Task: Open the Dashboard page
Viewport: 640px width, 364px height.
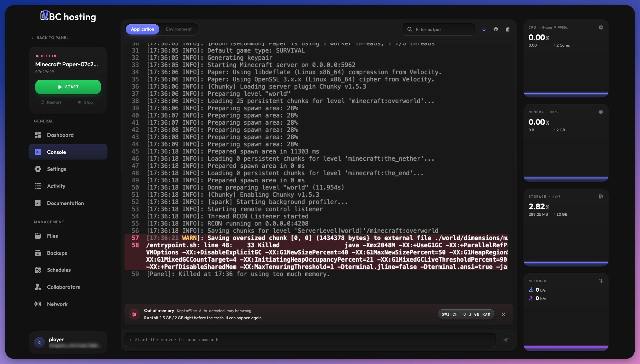Action: pyautogui.click(x=68, y=135)
